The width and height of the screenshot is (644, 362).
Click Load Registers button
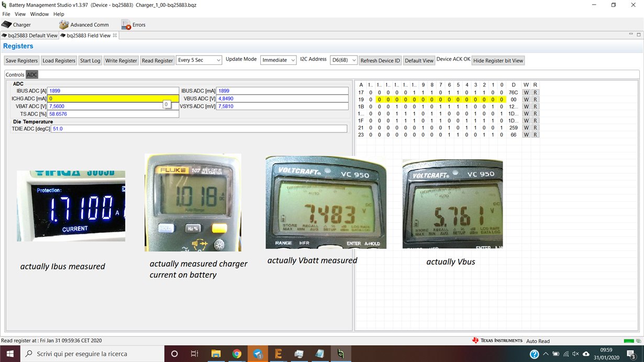tap(59, 61)
